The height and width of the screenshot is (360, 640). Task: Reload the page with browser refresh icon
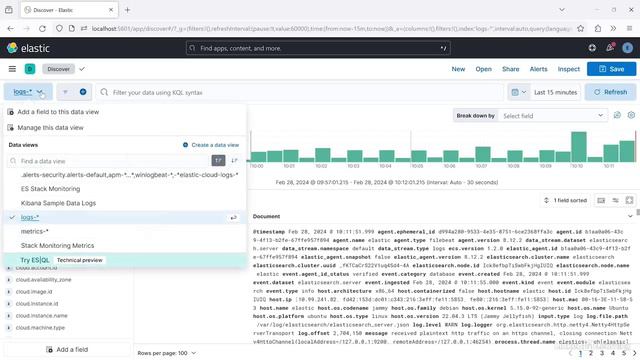pos(42,29)
